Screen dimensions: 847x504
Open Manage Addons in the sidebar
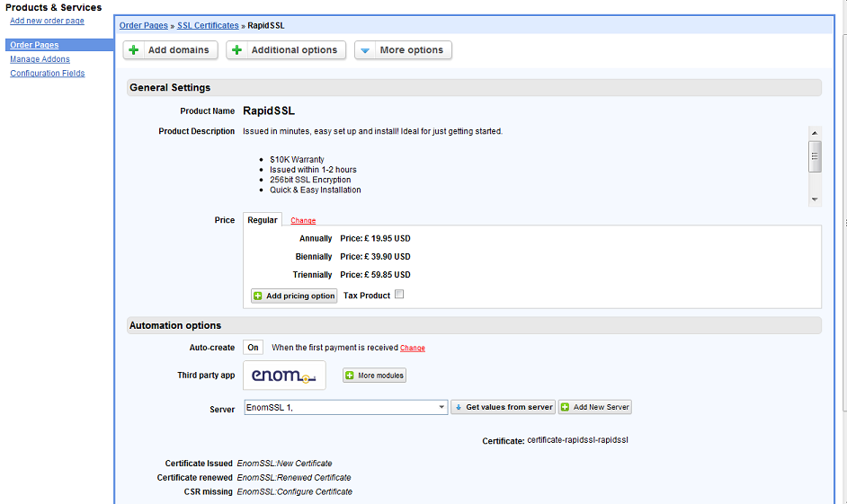click(40, 59)
